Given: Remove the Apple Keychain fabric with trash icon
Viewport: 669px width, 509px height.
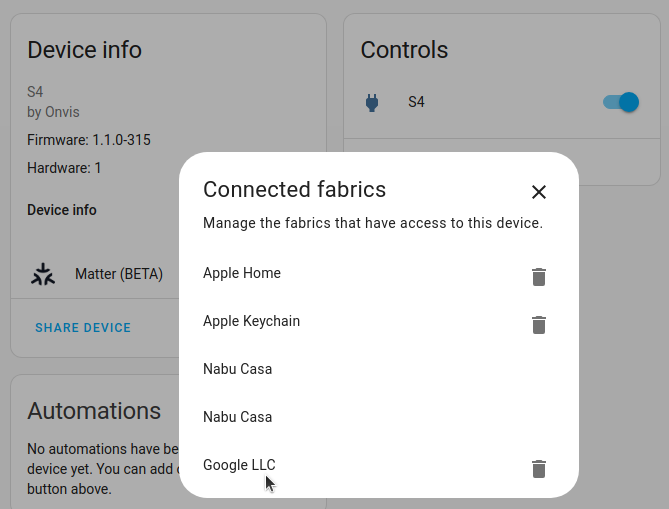Looking at the screenshot, I should [x=539, y=325].
